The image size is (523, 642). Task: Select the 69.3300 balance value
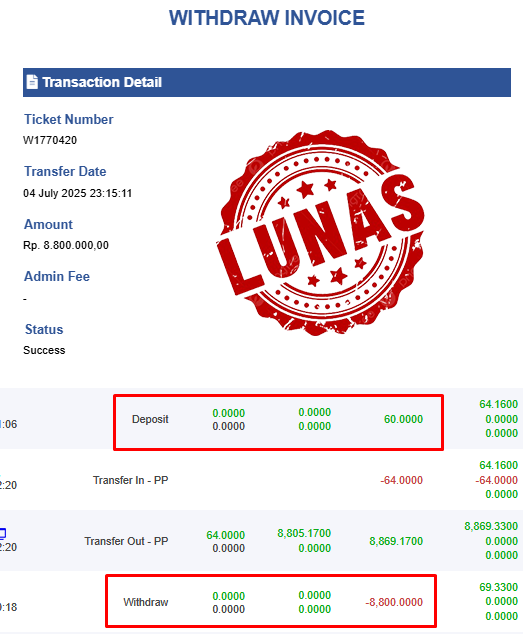(498, 587)
